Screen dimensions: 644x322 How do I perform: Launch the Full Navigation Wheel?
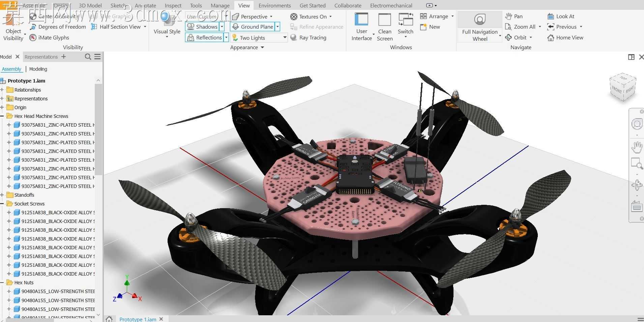point(480,27)
